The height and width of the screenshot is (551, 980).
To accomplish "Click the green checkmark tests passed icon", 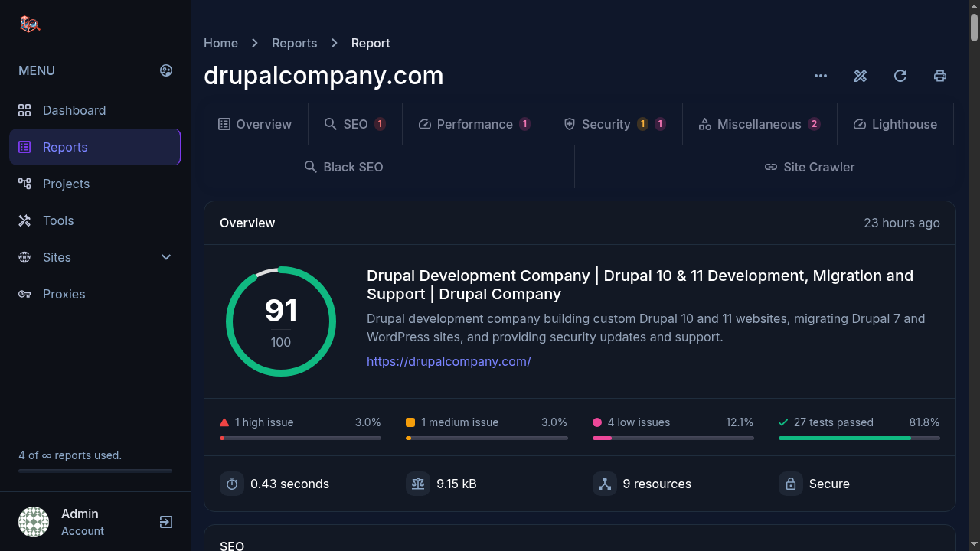I will click(783, 422).
